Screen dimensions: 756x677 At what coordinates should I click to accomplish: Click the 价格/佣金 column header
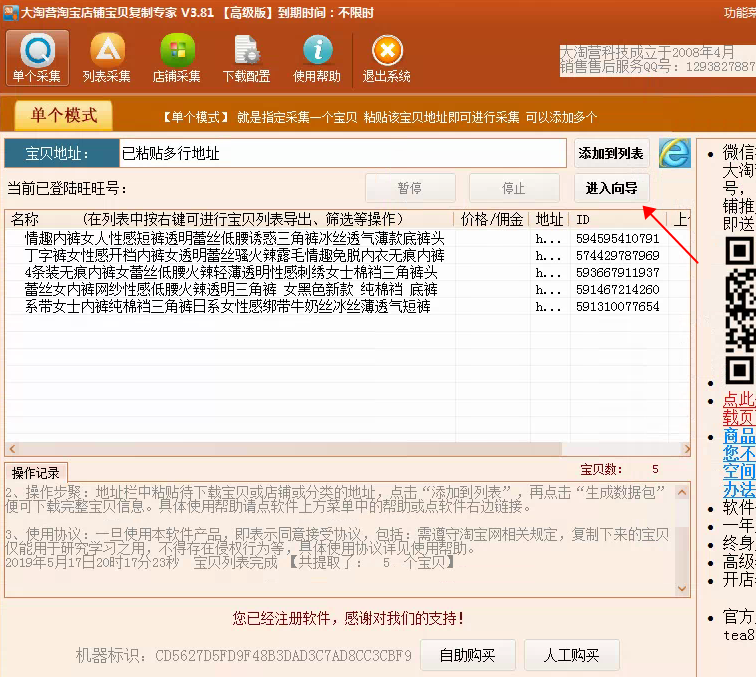[x=492, y=219]
